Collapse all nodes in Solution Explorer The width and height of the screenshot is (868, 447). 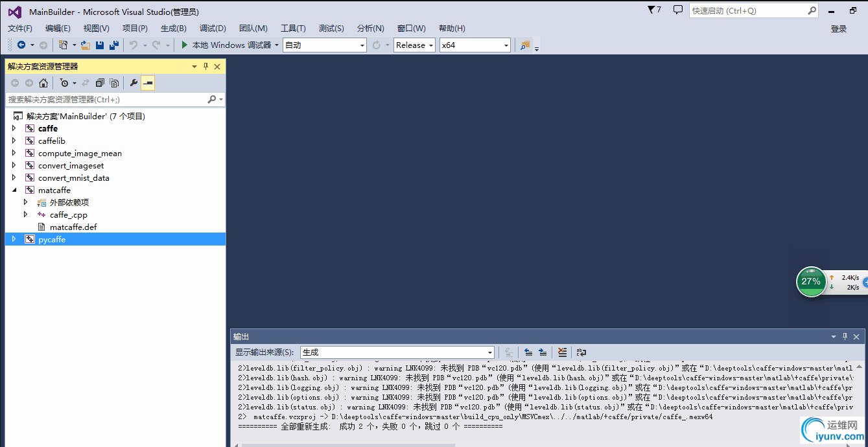click(x=99, y=82)
